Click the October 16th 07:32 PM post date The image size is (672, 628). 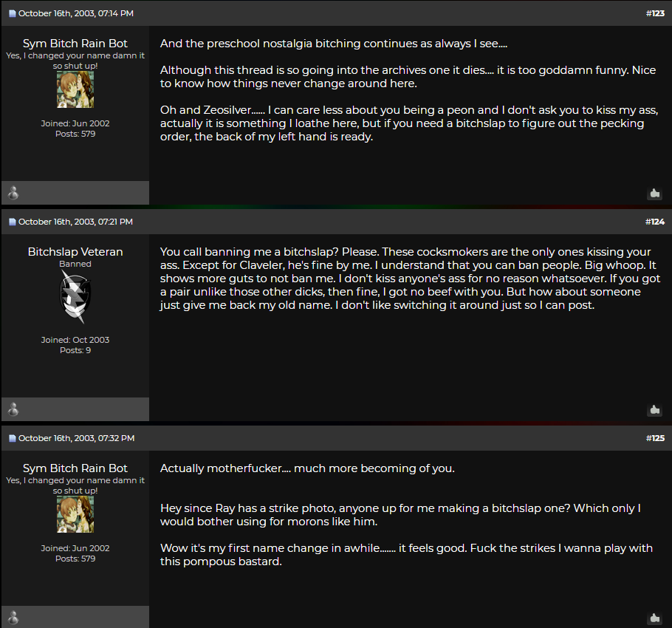pyautogui.click(x=76, y=439)
